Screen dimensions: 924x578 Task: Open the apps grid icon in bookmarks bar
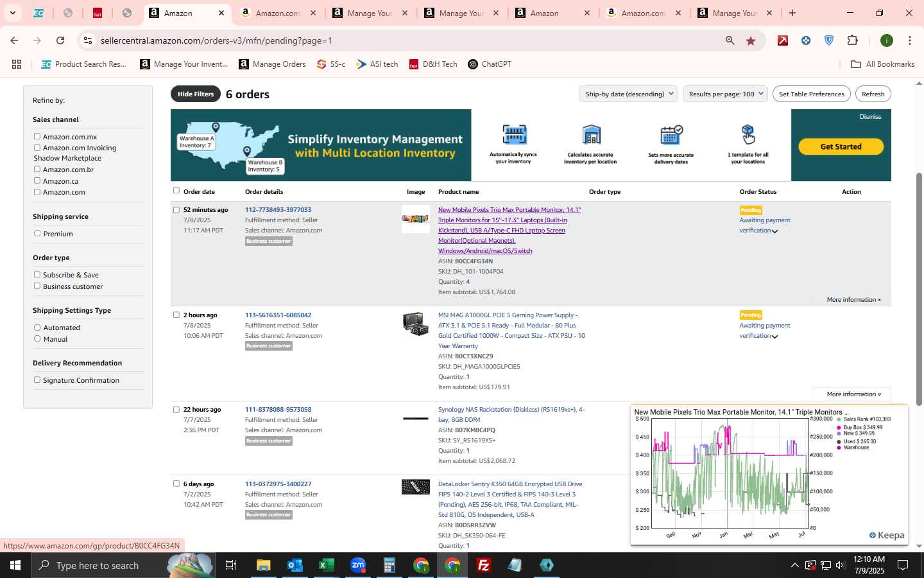[x=17, y=64]
